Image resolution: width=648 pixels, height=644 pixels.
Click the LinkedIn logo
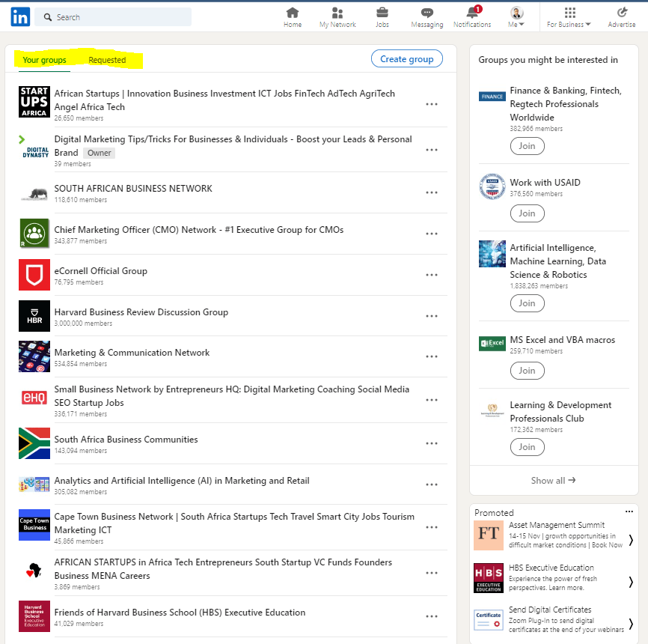click(19, 16)
